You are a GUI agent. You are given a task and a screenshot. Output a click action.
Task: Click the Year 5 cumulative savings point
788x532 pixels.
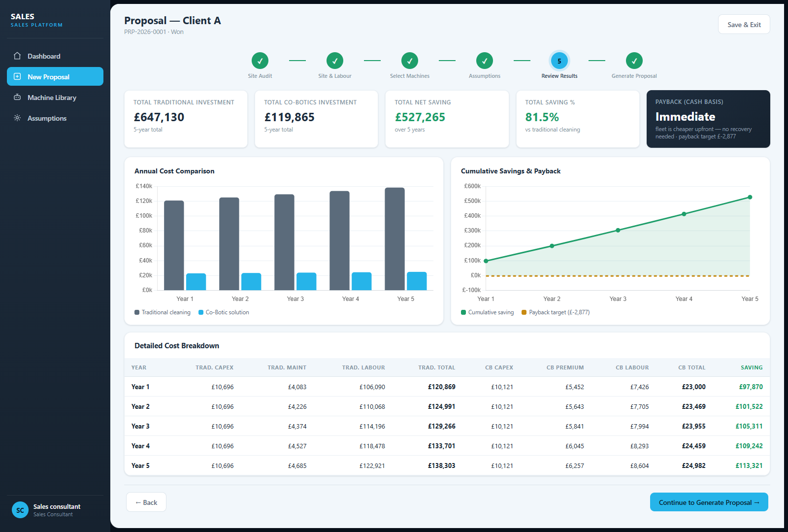click(x=750, y=197)
